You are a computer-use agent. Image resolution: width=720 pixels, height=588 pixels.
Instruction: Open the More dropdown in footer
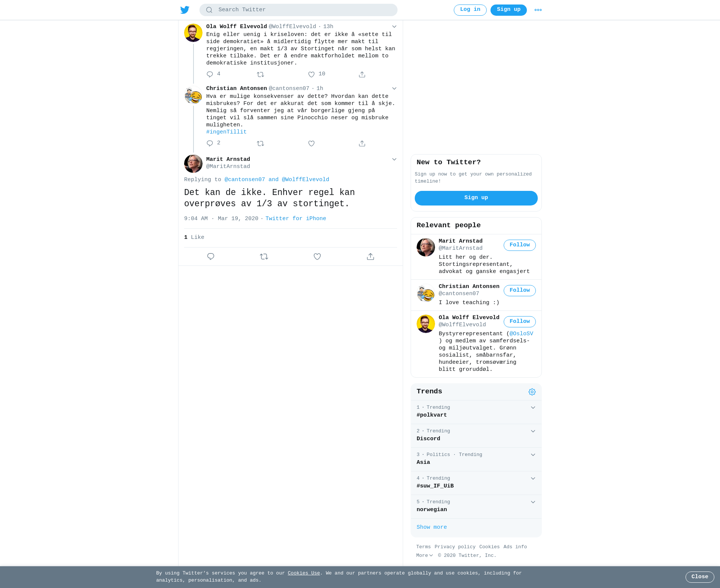pos(424,555)
